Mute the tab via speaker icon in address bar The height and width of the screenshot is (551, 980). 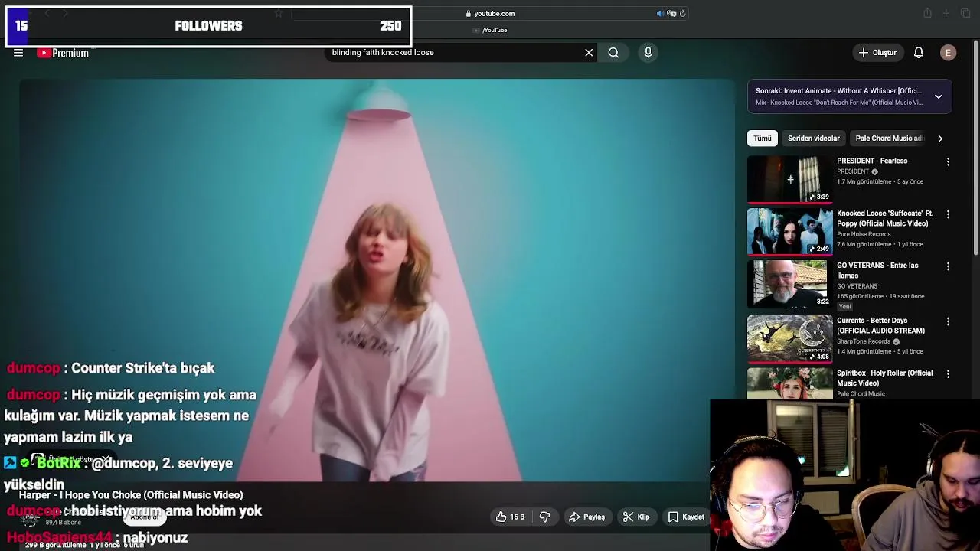[660, 13]
